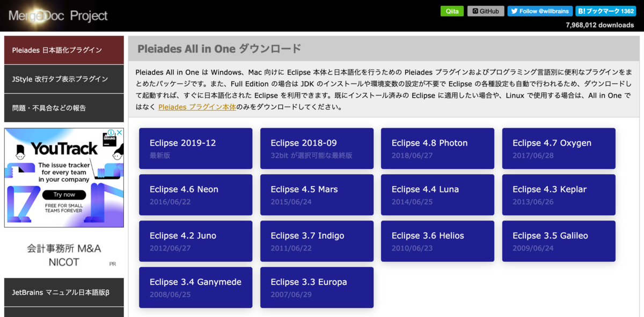Open the Eclipse 3.5 Galileo tile

559,241
